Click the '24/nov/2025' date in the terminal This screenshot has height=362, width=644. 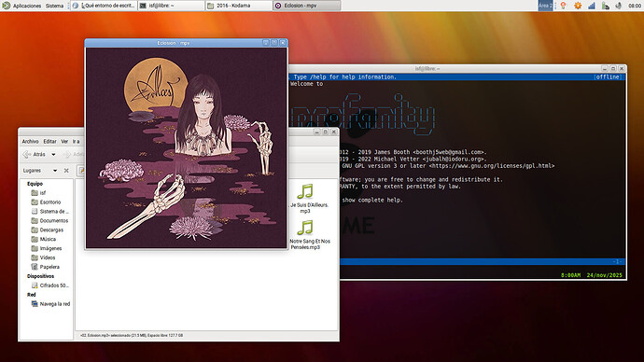click(x=605, y=275)
